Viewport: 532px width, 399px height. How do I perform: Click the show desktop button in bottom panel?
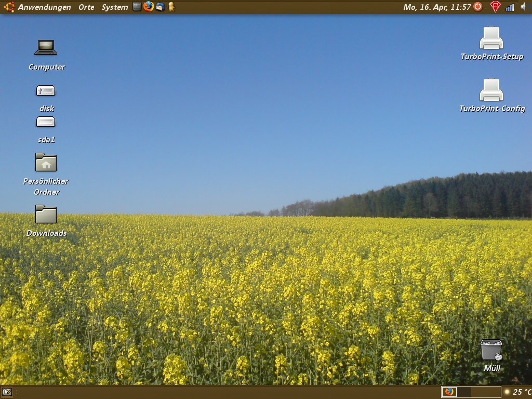point(7,392)
